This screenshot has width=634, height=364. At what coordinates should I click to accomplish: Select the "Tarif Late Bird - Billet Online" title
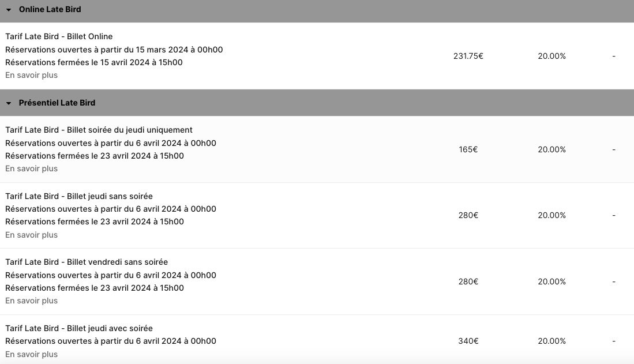pos(59,36)
